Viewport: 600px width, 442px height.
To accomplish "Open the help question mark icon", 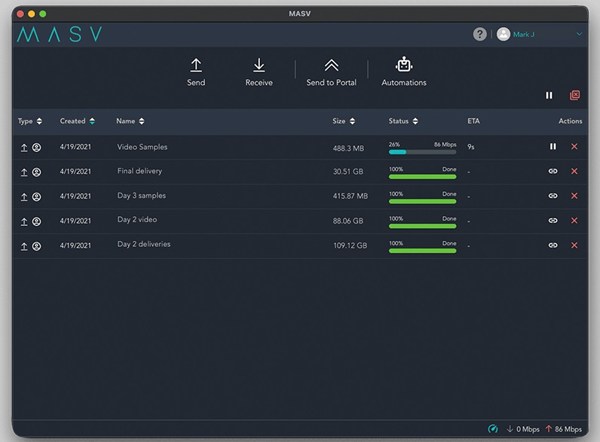I will pos(480,34).
